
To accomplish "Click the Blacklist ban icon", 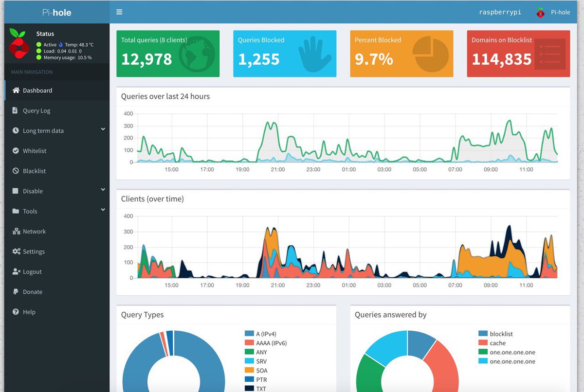I will click(16, 171).
